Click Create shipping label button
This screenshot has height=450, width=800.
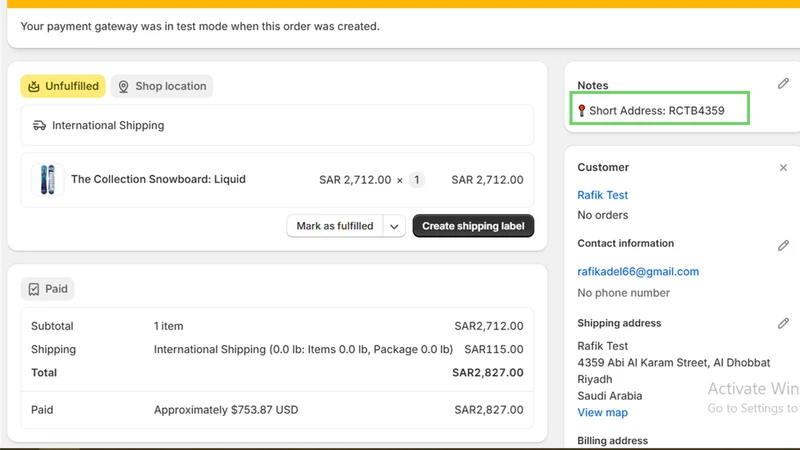pos(473,226)
